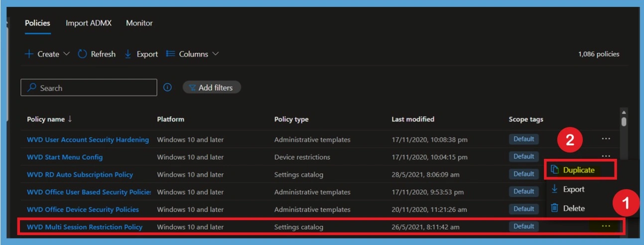The width and height of the screenshot is (644, 245).
Task: Click the Last modified column header
Action: pyautogui.click(x=413, y=119)
